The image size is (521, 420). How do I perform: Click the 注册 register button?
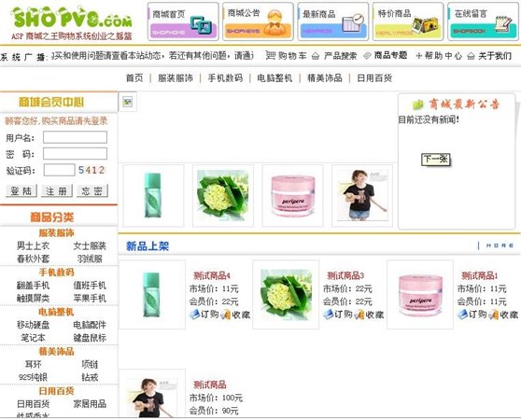point(56,191)
